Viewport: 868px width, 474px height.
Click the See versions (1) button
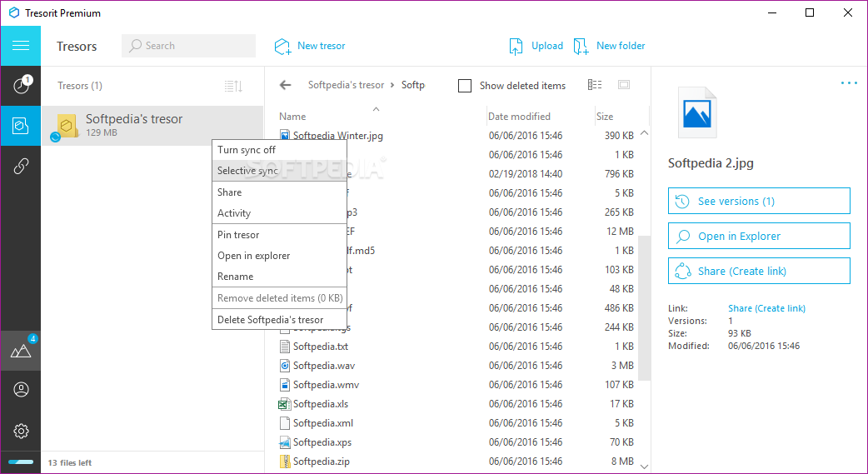(x=759, y=201)
